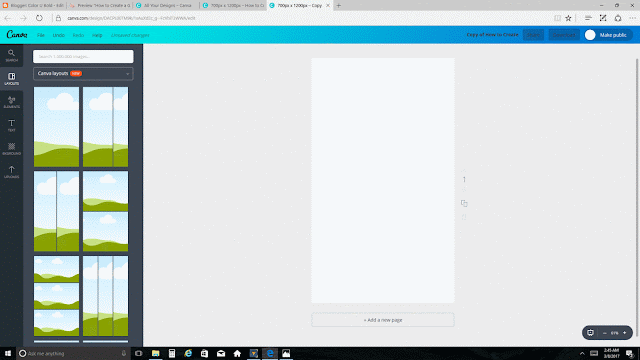Open Edge hub icon
The height and width of the screenshot is (360, 640).
pos(588,18)
